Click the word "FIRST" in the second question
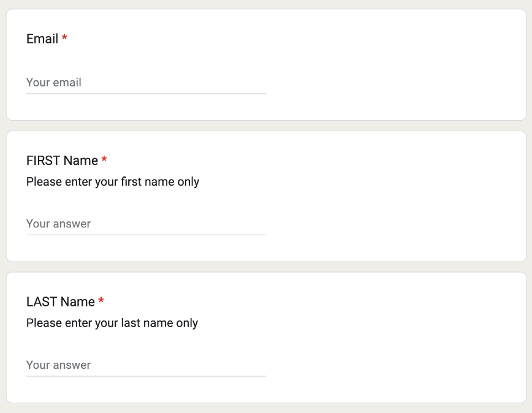 (x=43, y=161)
